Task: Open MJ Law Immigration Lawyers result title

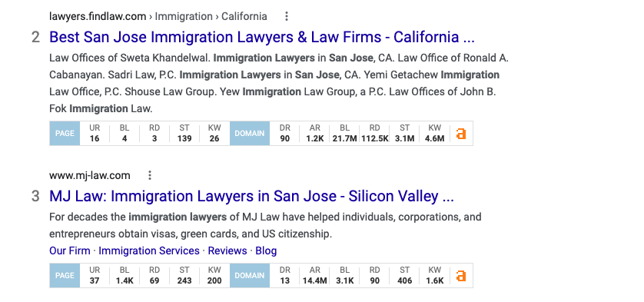Action: [251, 197]
